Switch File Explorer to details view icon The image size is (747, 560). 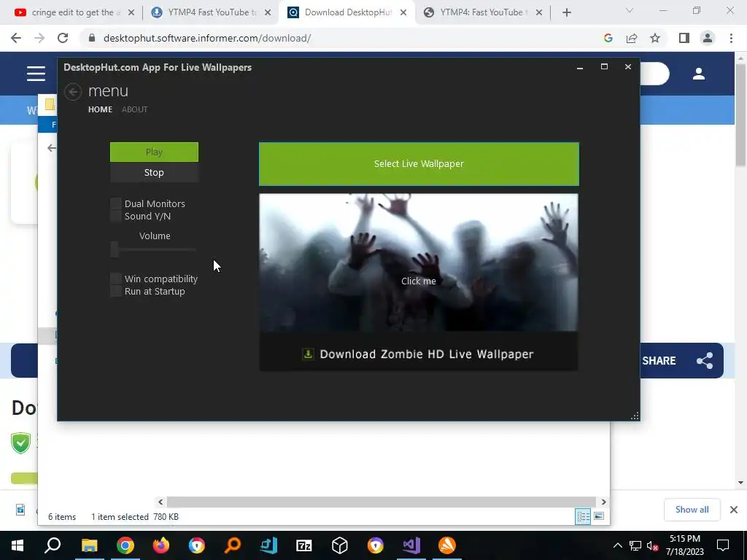tap(583, 516)
